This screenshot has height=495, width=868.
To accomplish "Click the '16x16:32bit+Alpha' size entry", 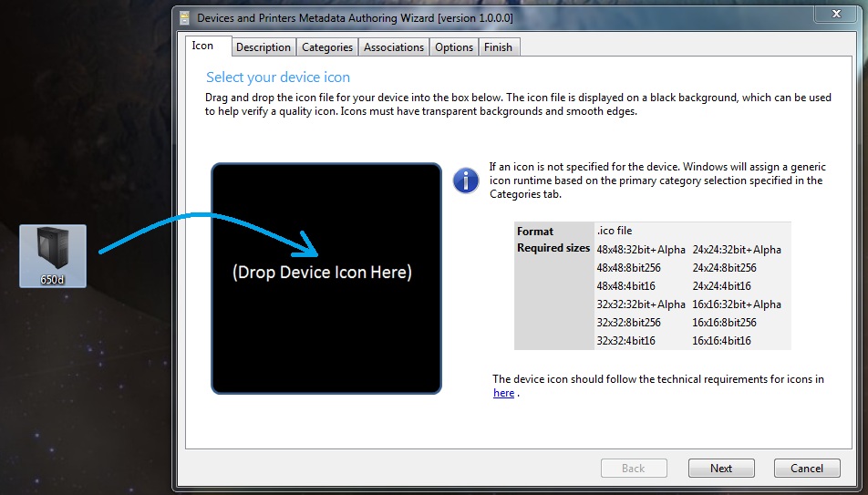I will point(737,304).
